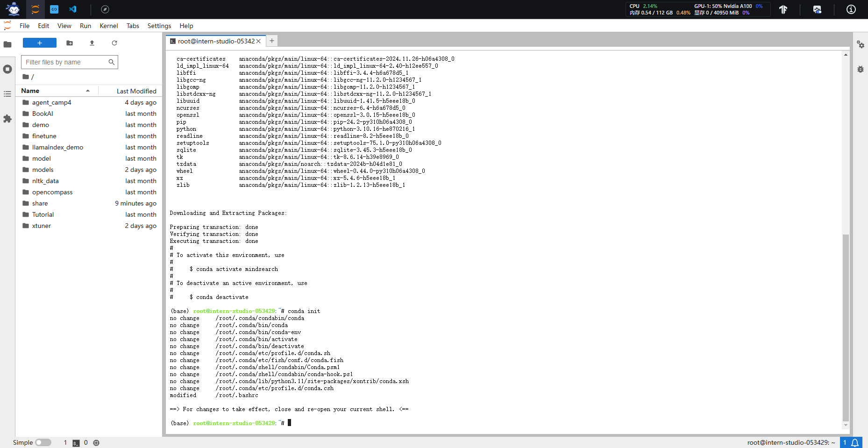Open the compass explore icon

[105, 9]
